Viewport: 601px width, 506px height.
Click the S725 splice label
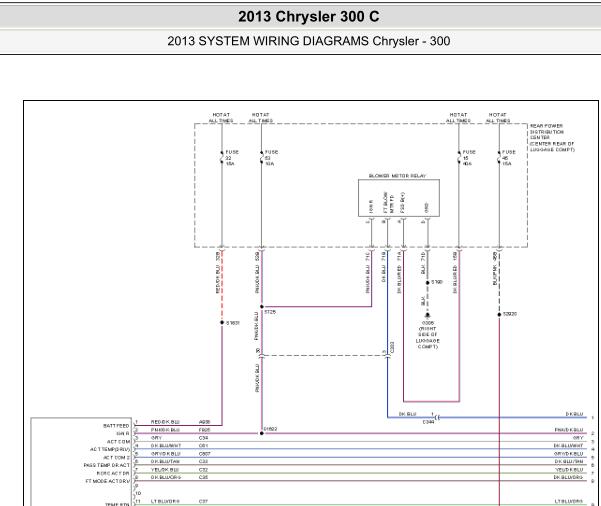270,312
